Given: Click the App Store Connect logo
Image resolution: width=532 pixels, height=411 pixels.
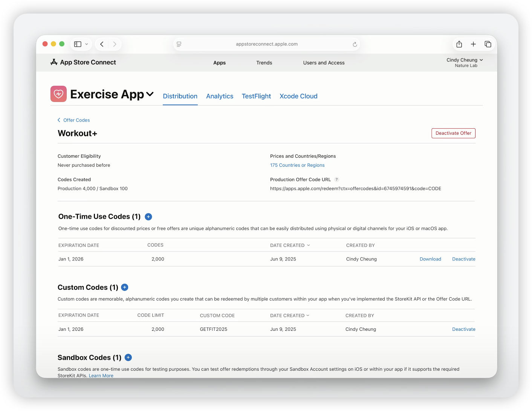Looking at the screenshot, I should 83,62.
